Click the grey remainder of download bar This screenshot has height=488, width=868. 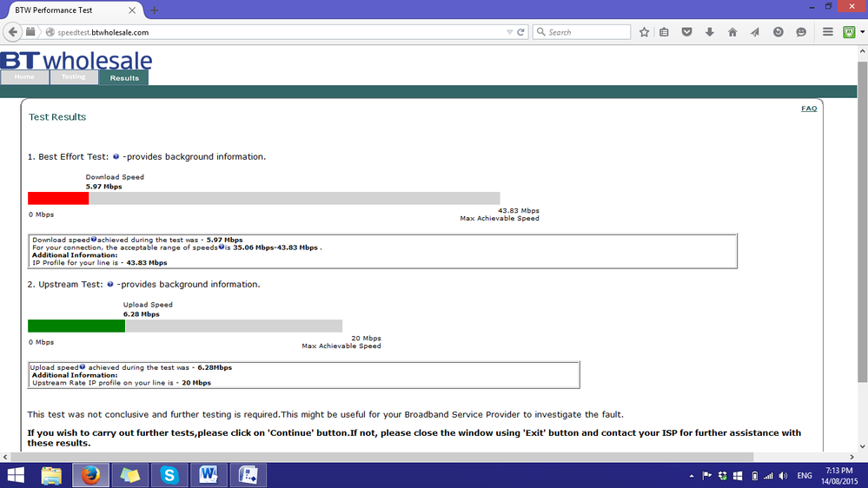(x=295, y=198)
